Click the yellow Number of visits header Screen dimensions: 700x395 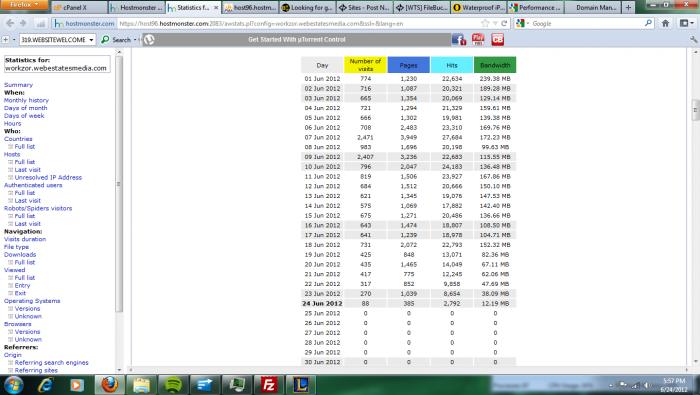pyautogui.click(x=365, y=65)
